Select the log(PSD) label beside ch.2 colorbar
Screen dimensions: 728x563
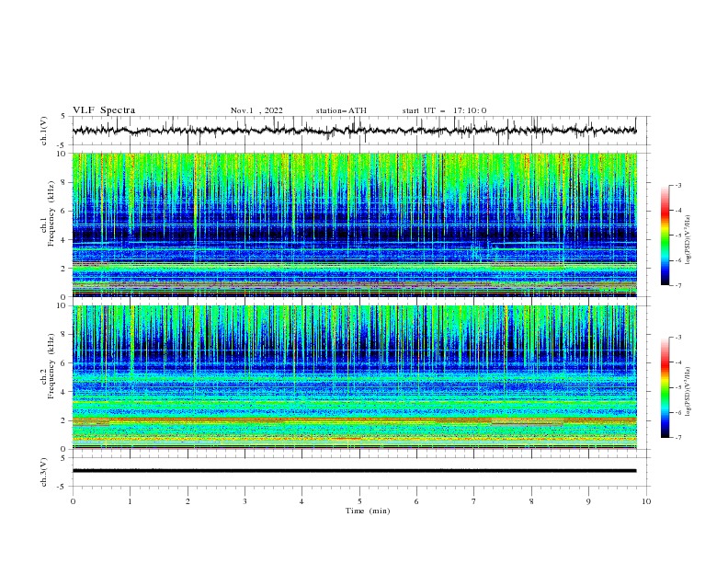[688, 391]
